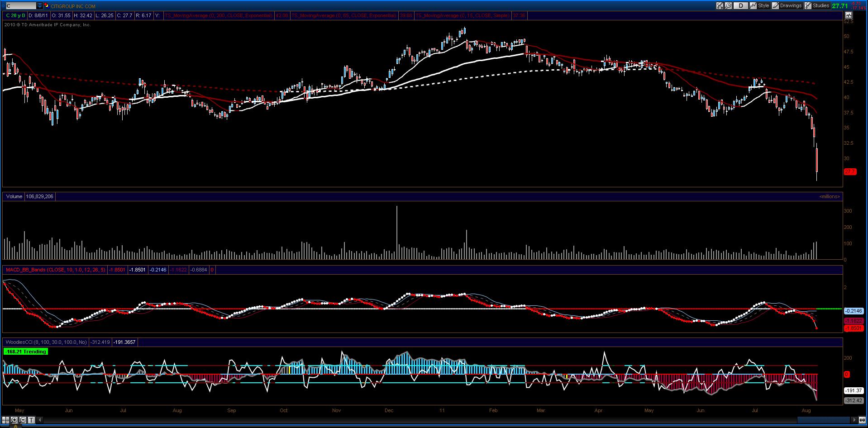Click the 'C: 27.7' close value
Viewport: 868px width, 428px height.
coord(124,15)
